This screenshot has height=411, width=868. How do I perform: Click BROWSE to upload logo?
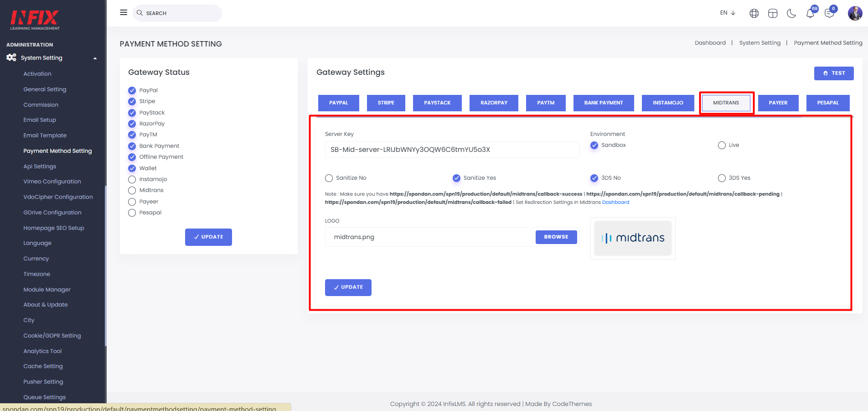click(x=556, y=237)
